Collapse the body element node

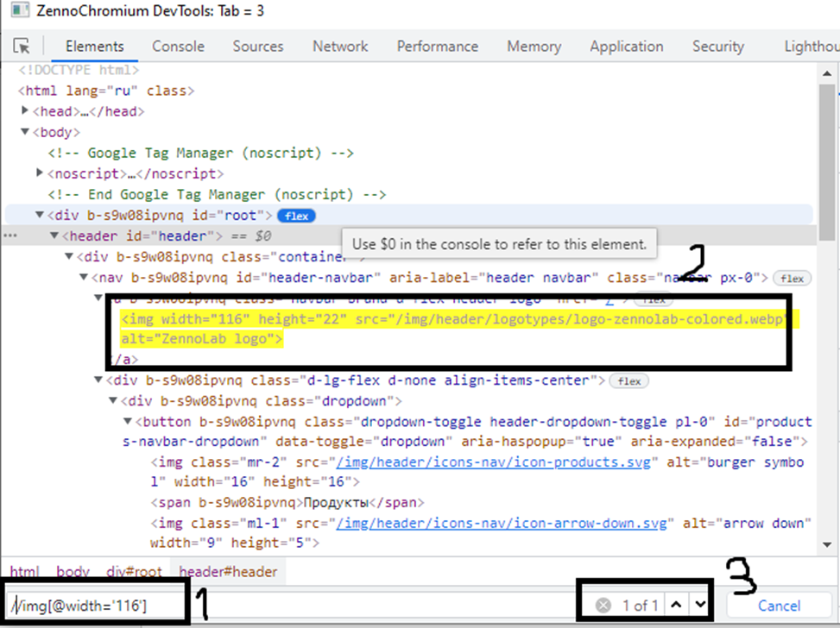pos(26,132)
